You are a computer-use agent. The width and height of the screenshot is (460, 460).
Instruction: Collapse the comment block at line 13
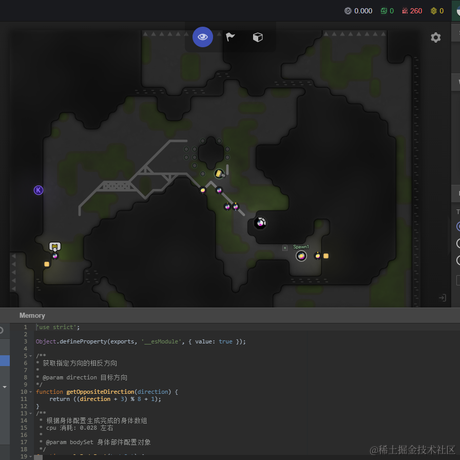pyautogui.click(x=30, y=414)
